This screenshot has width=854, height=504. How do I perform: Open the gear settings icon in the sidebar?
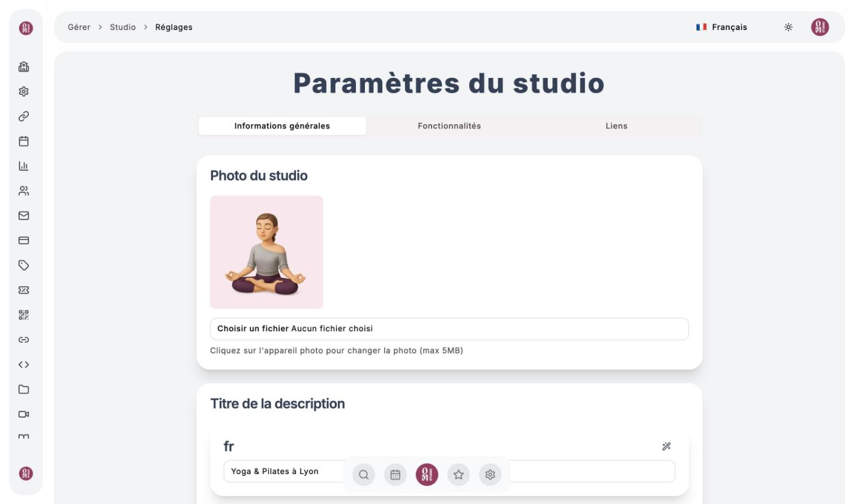[x=24, y=91]
